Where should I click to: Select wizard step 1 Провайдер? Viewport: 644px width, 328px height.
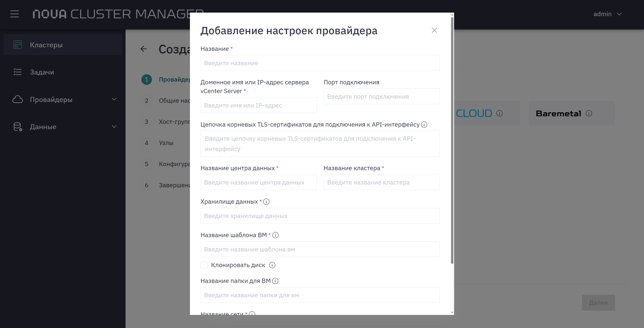(166, 80)
